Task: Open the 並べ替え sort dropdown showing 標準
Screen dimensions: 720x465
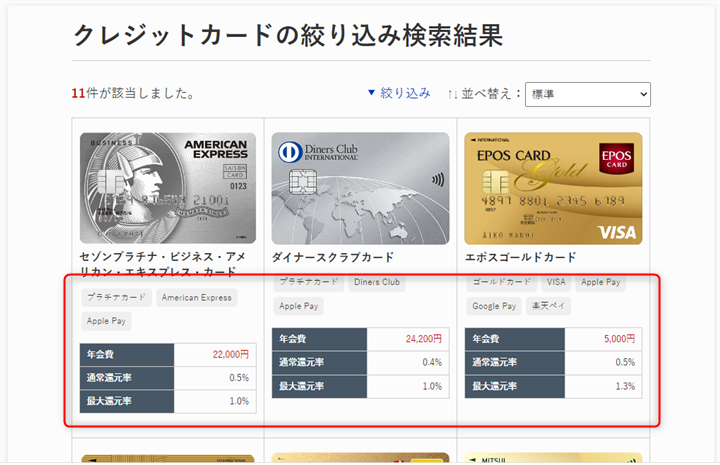Action: coord(588,94)
